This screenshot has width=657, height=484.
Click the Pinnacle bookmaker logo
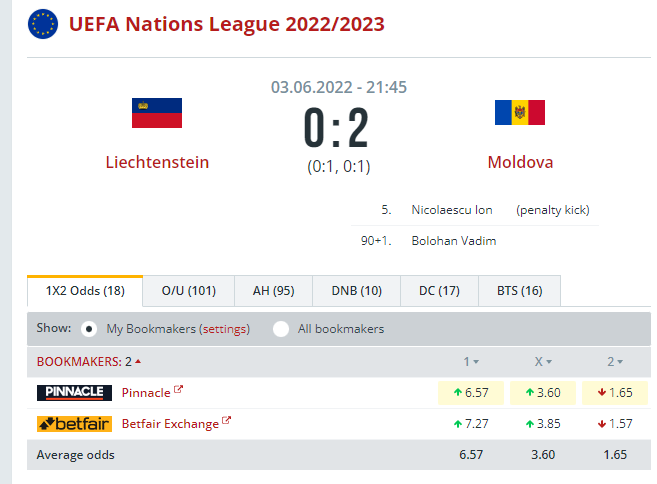[74, 393]
